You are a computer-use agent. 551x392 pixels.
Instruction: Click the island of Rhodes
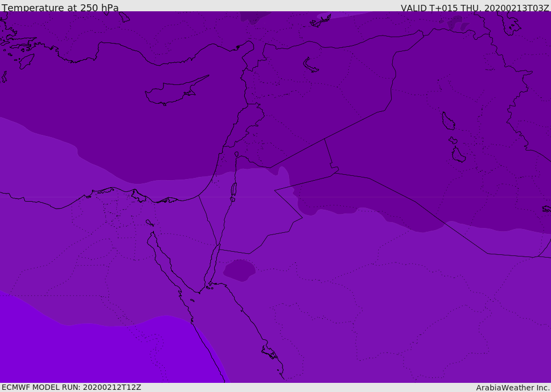coord(26,61)
